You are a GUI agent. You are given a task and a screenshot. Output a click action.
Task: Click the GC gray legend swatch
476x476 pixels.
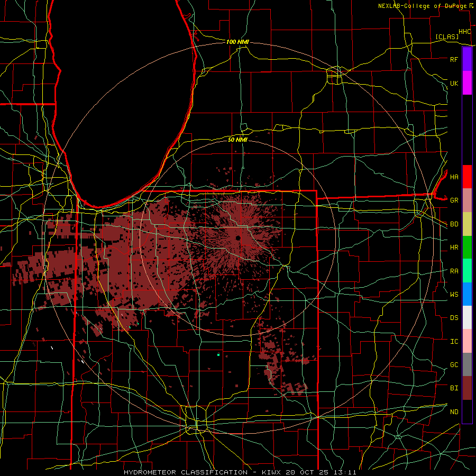[467, 364]
